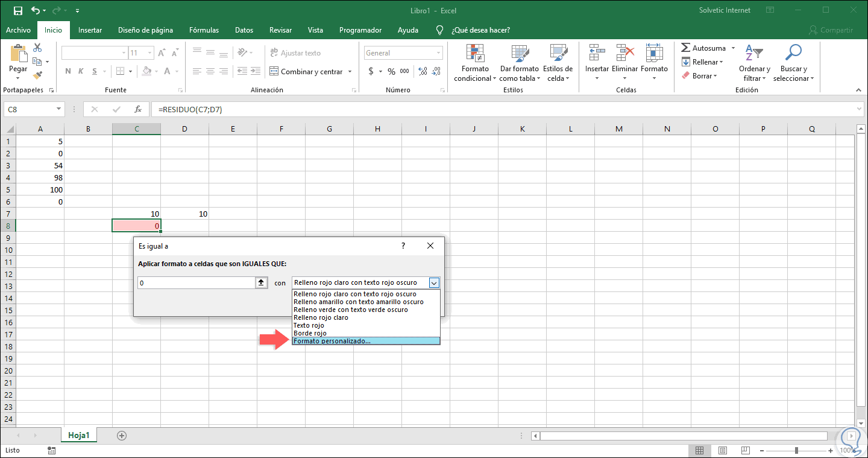Viewport: 868px width, 458px height.
Task: Expand the format style combo box arrow
Action: click(x=434, y=282)
